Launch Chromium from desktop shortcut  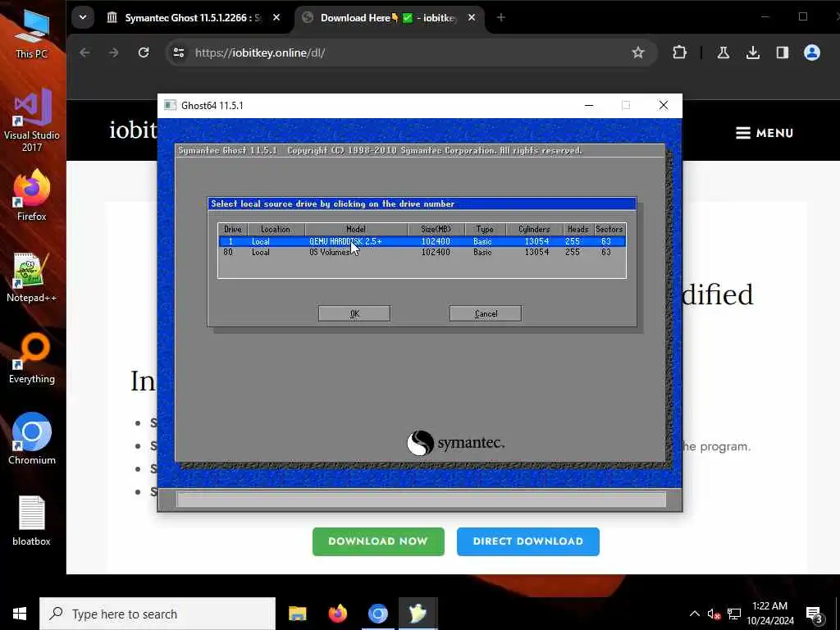coord(32,439)
